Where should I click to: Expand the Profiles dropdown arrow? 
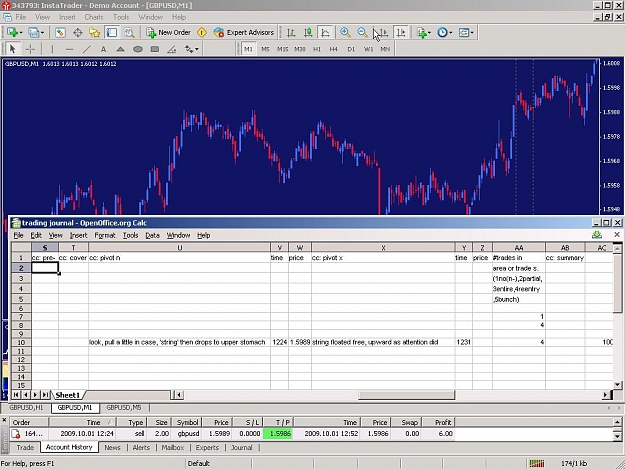[x=42, y=33]
